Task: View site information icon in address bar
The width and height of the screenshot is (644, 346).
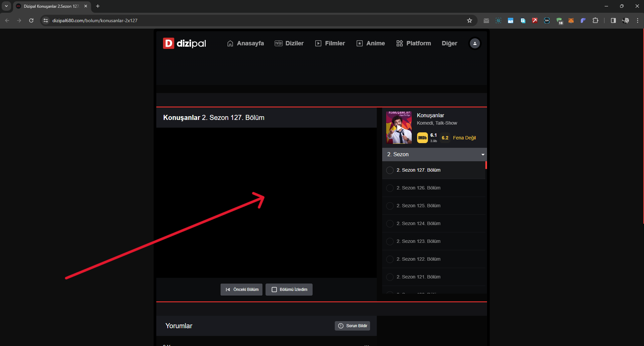Action: [x=46, y=20]
